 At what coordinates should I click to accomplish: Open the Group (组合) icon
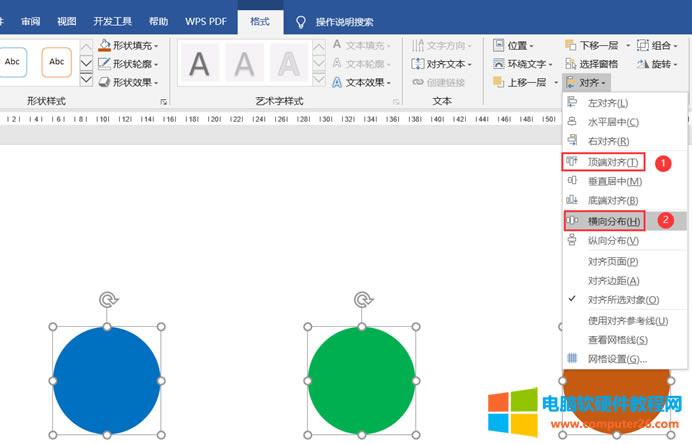tap(643, 45)
